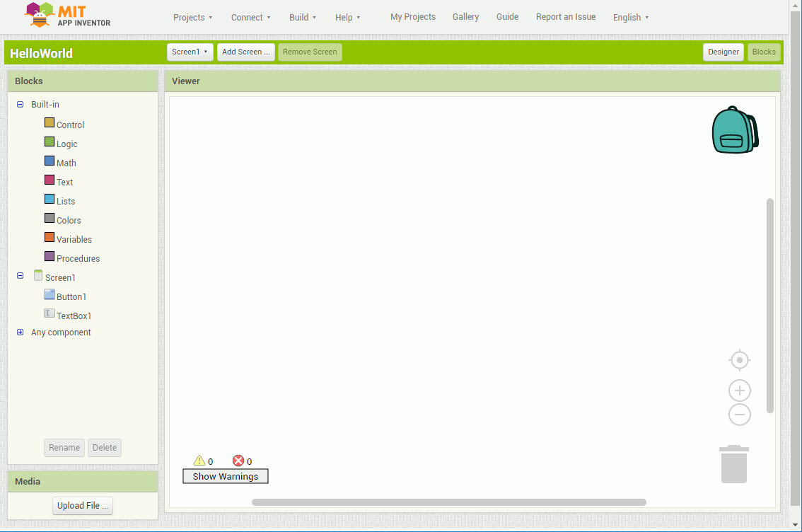The height and width of the screenshot is (532, 802).
Task: Click the center-canvas crosshair control
Action: pyautogui.click(x=739, y=359)
